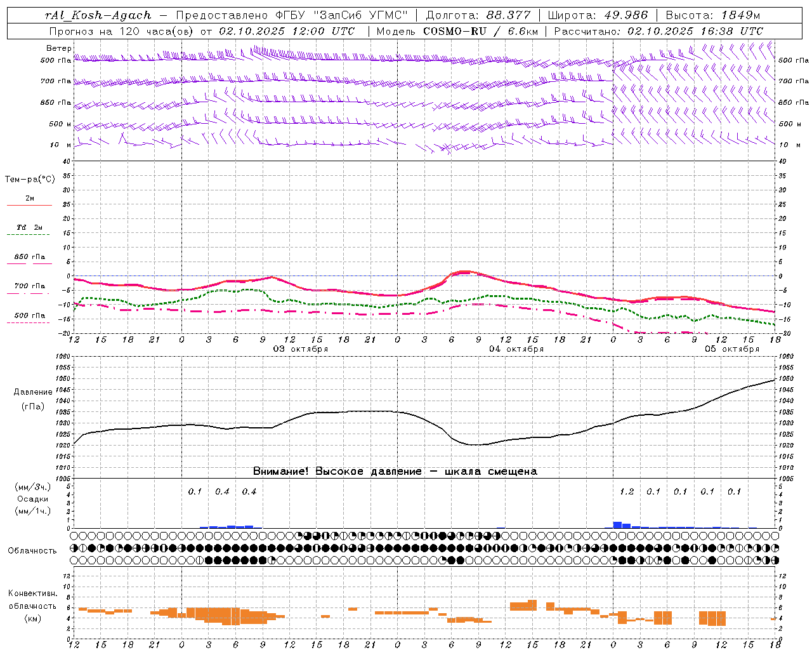
Task: Click the longitude value "Долгота: 88.377"
Action: coord(479,15)
